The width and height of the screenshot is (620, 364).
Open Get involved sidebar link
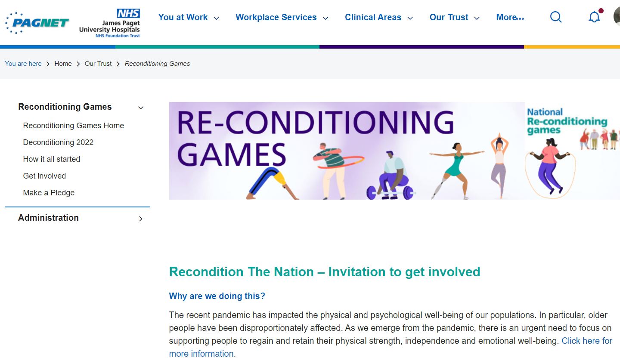[x=44, y=176]
